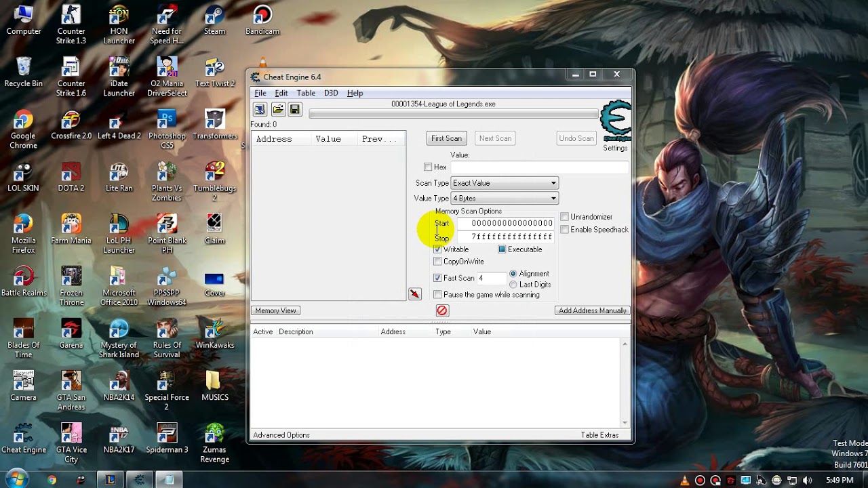Viewport: 868px width, 488px height.
Task: Toggle the Hex checkbox
Action: click(x=428, y=167)
